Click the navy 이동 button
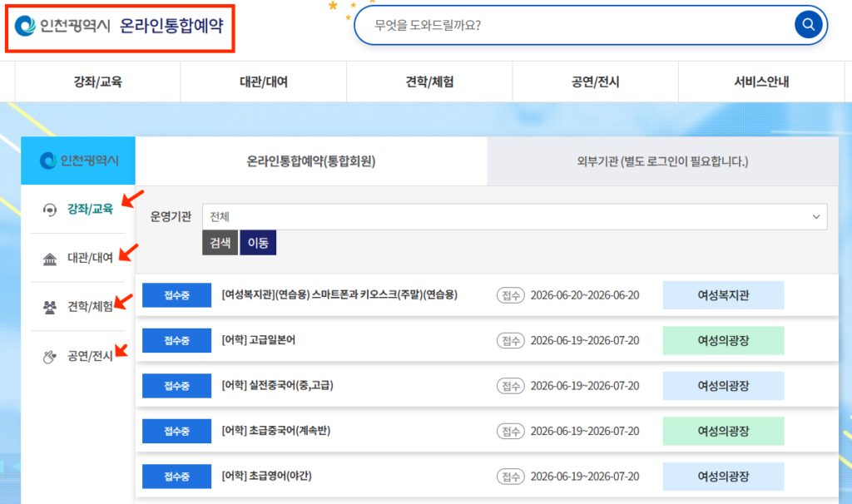Viewport: 852px width, 504px height. pyautogui.click(x=258, y=243)
